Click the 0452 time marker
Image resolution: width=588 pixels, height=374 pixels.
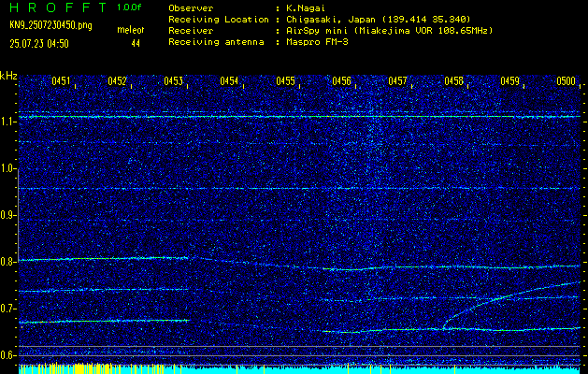117,81
